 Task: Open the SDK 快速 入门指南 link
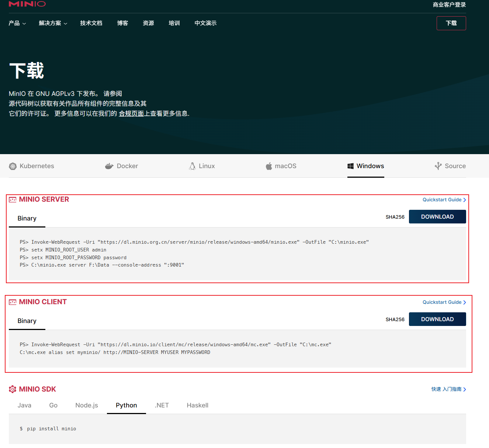(x=449, y=389)
